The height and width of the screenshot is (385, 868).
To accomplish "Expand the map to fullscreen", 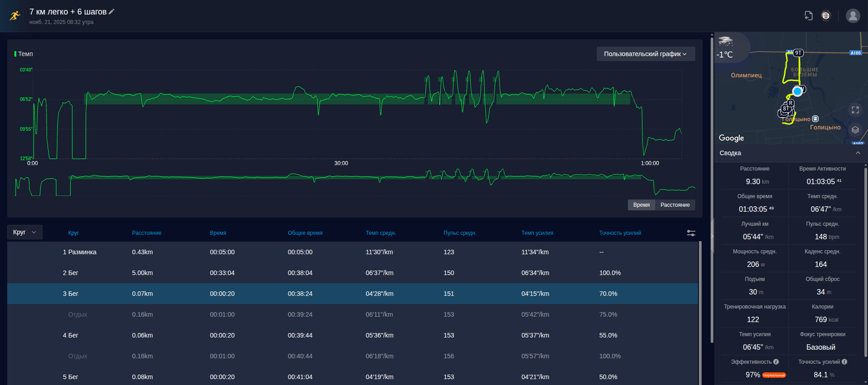I will click(x=855, y=110).
